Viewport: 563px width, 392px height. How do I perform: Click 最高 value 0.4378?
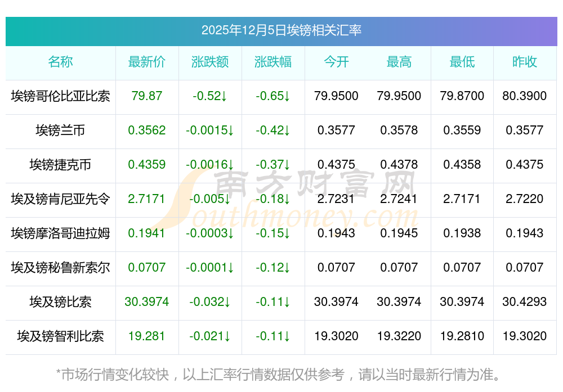click(399, 165)
